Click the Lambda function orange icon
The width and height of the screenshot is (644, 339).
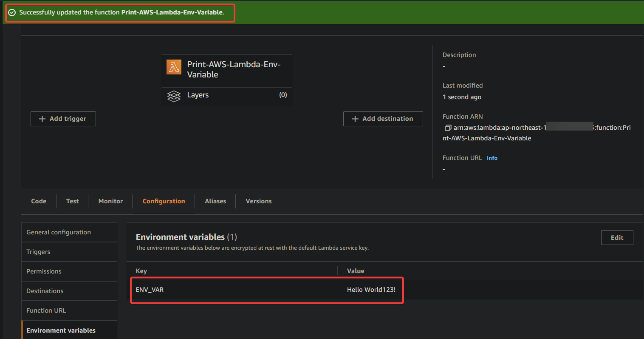[174, 67]
